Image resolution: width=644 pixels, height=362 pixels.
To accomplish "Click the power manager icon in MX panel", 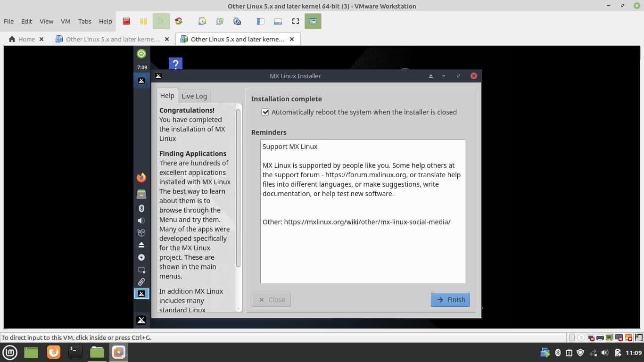I will [141, 257].
